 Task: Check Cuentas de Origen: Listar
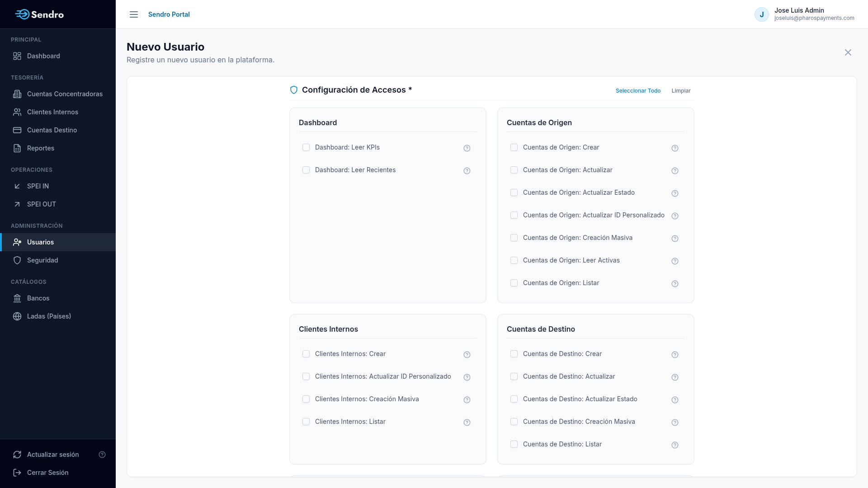514,283
